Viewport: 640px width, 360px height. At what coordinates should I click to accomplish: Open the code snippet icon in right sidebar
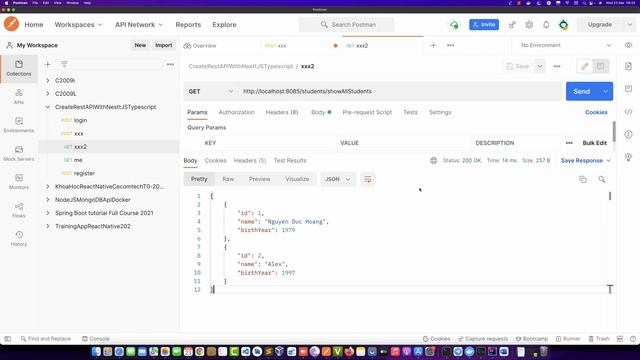(628, 111)
